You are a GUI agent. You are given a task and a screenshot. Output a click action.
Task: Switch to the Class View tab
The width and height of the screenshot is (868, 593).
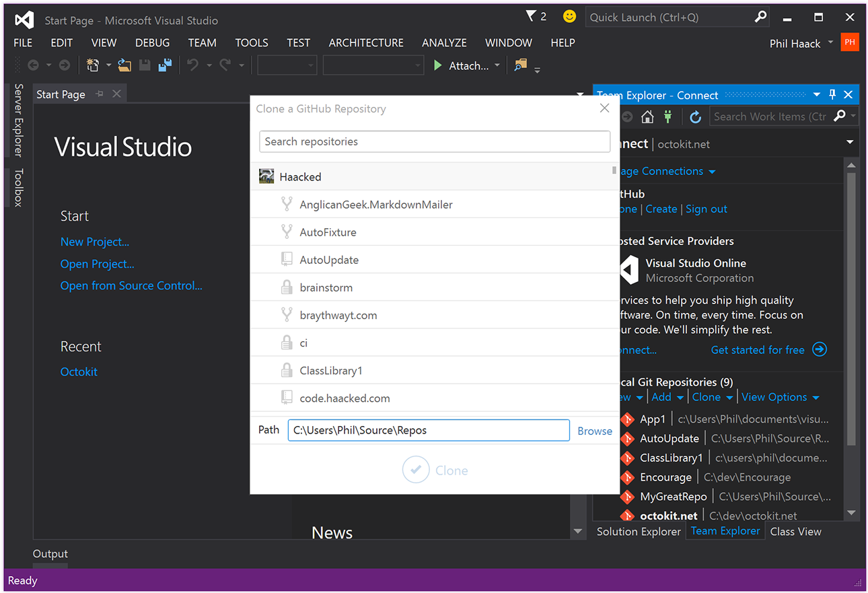tap(795, 531)
